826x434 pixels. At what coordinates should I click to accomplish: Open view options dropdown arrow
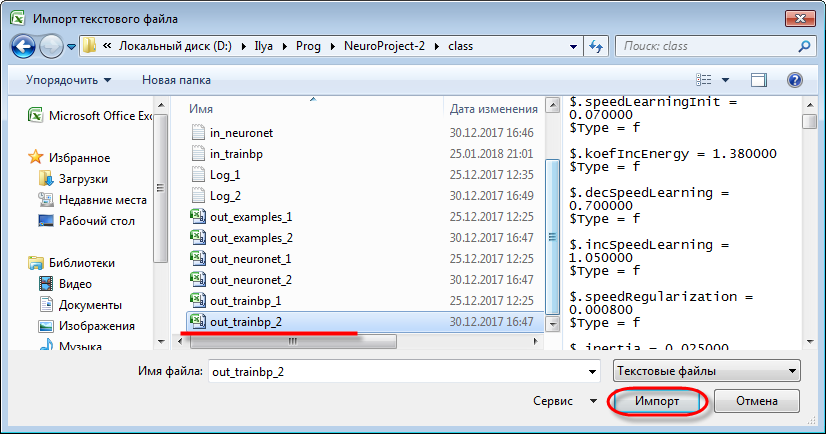coord(725,80)
